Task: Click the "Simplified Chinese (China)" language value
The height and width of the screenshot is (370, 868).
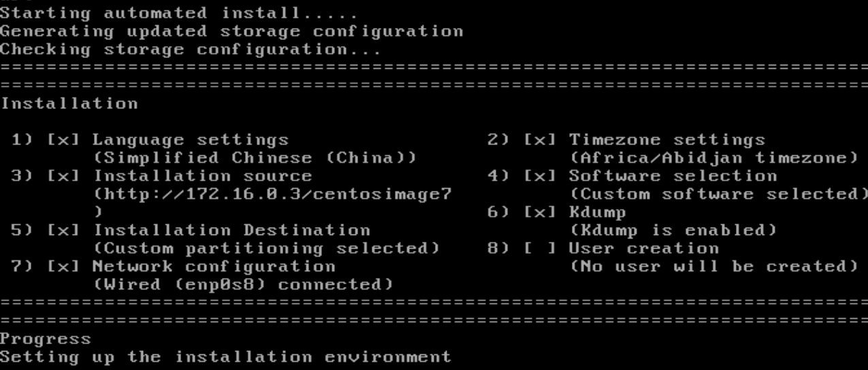Action: (254, 158)
